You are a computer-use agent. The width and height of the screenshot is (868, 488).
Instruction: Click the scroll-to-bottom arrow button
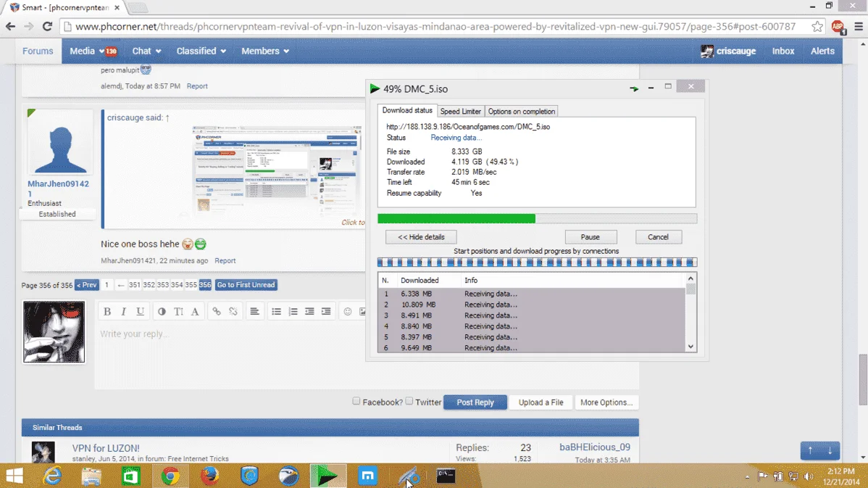pyautogui.click(x=830, y=450)
